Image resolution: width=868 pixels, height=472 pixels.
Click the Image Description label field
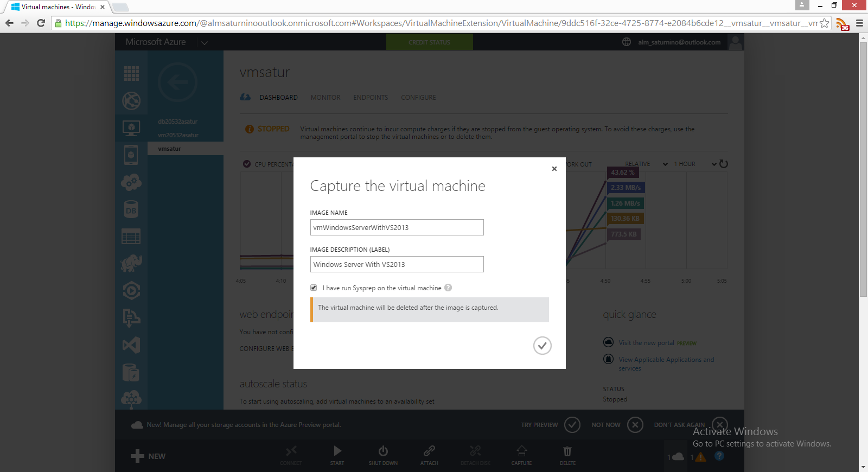click(x=397, y=264)
